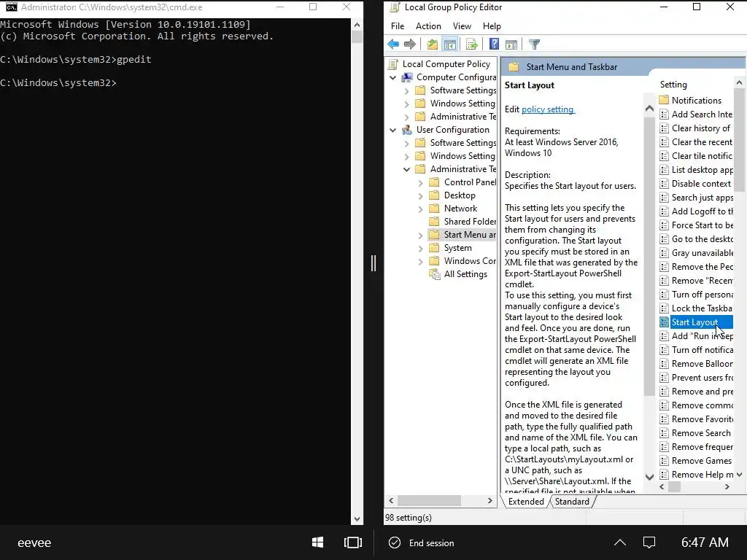The image size is (747, 560).
Task: Open Task View icon on taskbar
Action: click(353, 542)
